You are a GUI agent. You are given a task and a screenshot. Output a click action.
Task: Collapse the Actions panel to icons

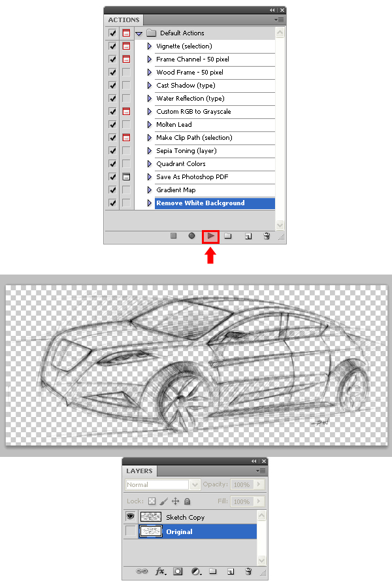[272, 10]
